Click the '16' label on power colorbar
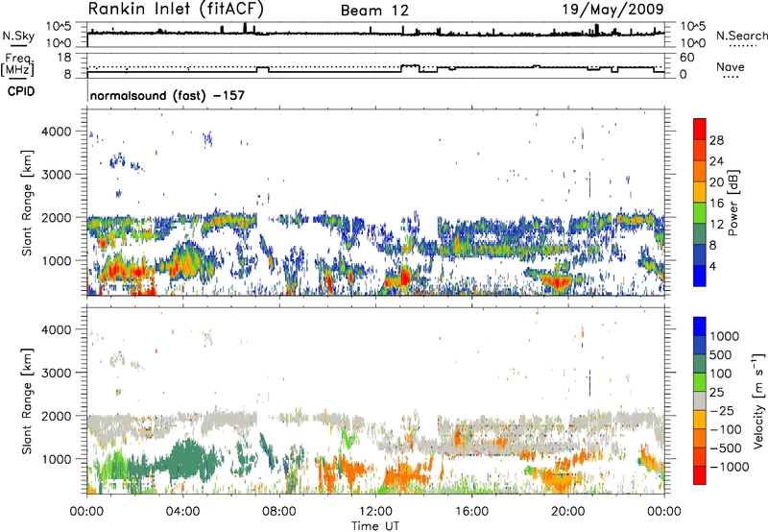 [716, 204]
